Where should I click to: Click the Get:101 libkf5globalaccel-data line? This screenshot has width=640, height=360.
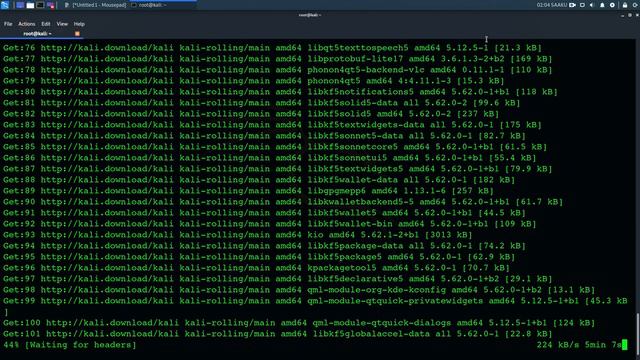(x=278, y=334)
